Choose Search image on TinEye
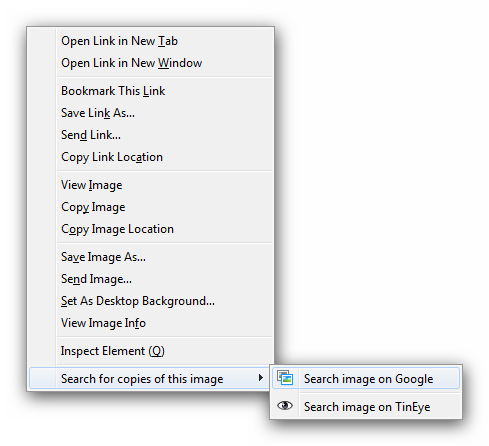 (x=366, y=406)
